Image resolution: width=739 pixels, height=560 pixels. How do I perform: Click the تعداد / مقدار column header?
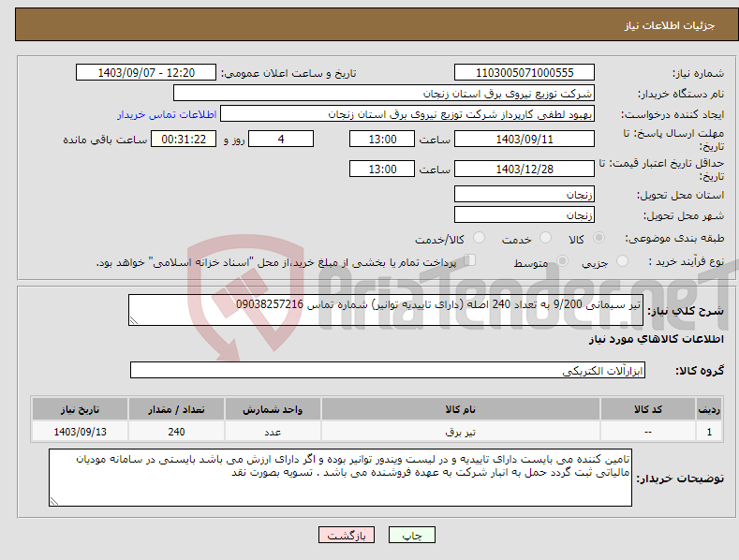pos(176,409)
